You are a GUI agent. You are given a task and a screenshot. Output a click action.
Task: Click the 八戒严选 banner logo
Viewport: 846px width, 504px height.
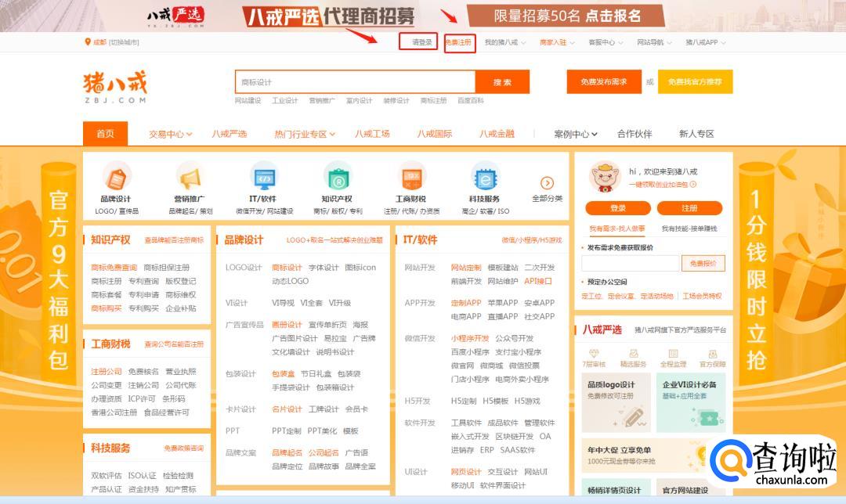176,16
